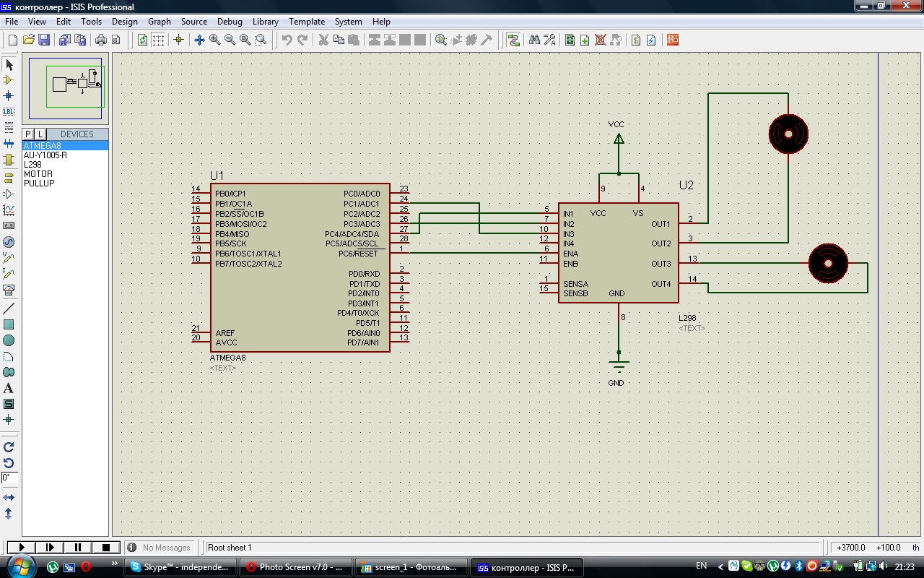The width and height of the screenshot is (924, 578).
Task: Open the Library menu
Action: point(266,22)
